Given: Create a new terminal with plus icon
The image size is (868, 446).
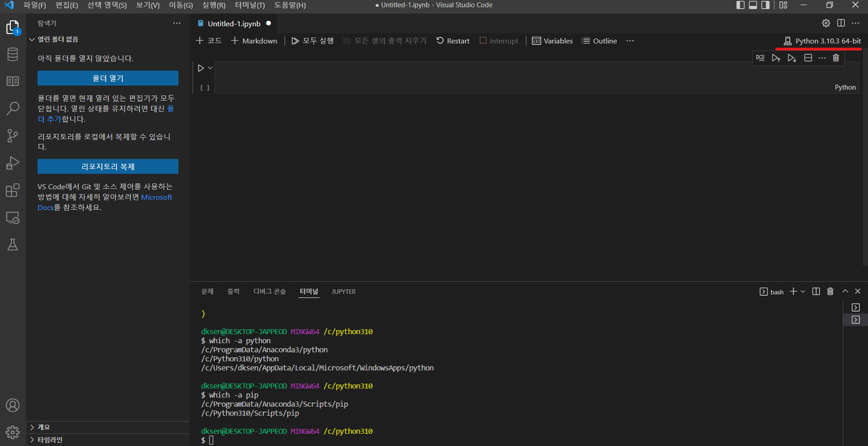Looking at the screenshot, I should click(x=793, y=292).
